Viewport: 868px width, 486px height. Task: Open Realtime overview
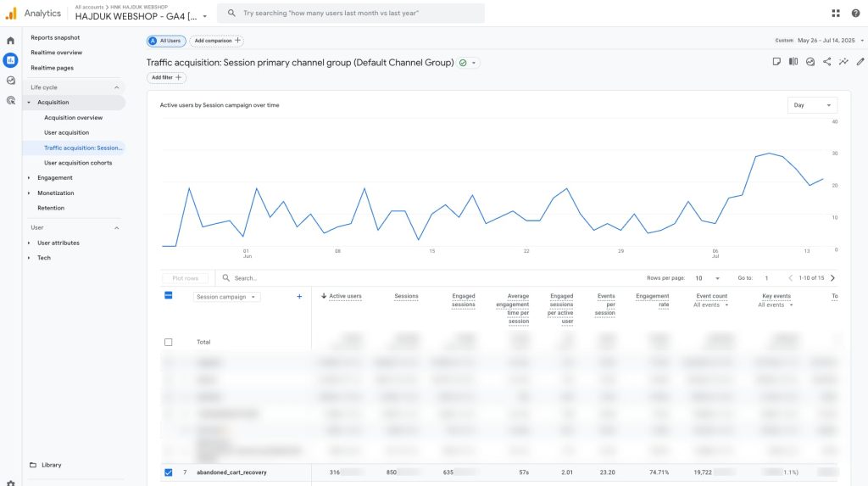click(x=57, y=53)
